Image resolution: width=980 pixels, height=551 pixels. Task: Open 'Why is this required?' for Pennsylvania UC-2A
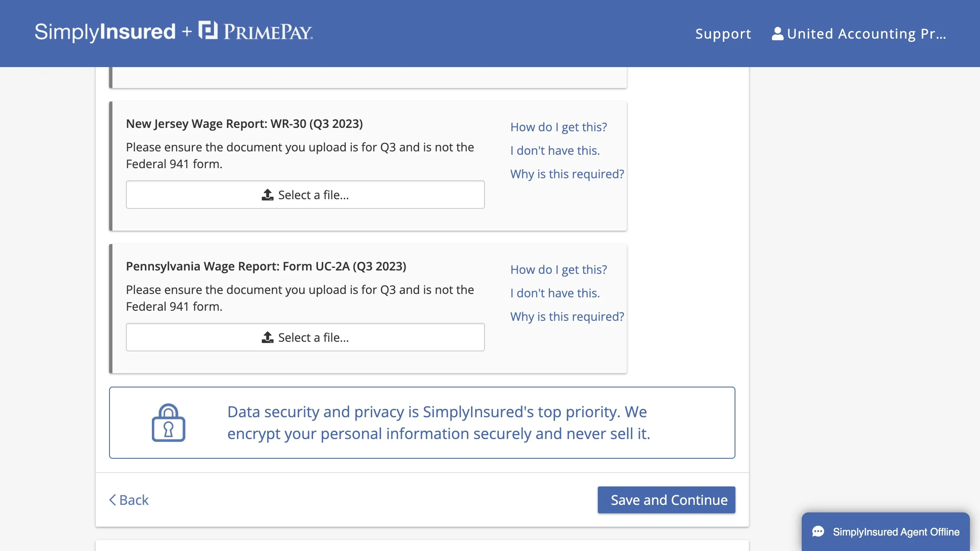[x=567, y=316]
